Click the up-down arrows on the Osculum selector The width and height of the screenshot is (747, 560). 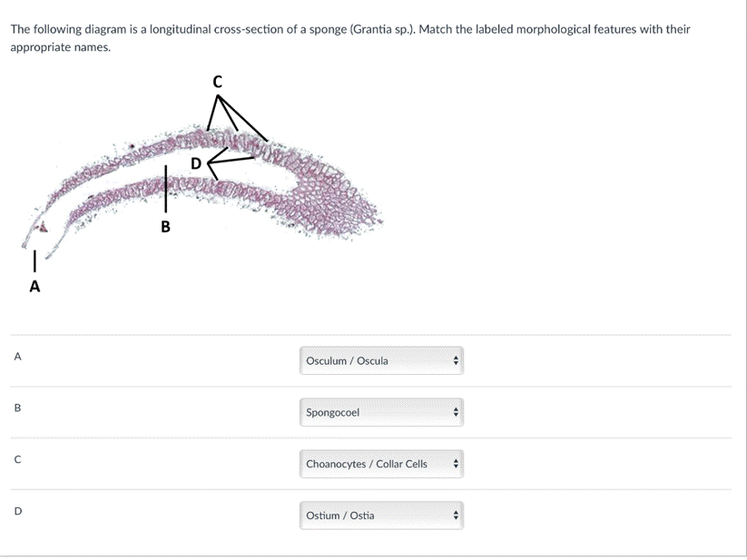click(457, 360)
